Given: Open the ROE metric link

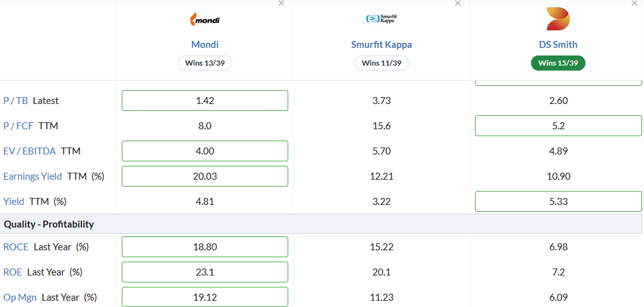Looking at the screenshot, I should pos(13,272).
